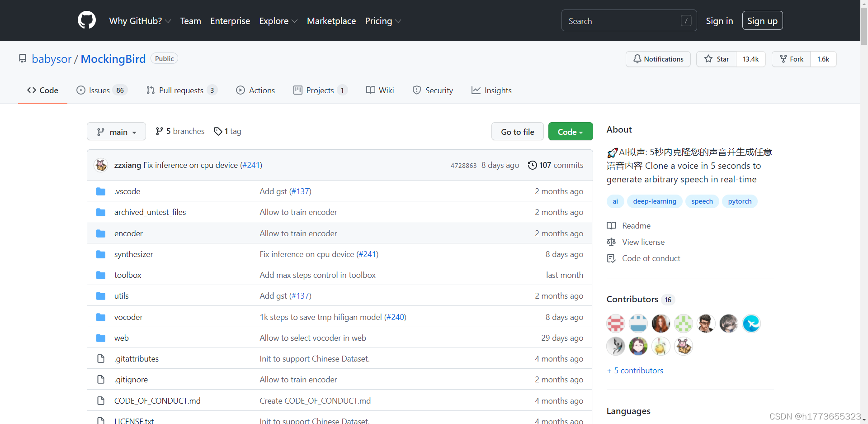Image resolution: width=868 pixels, height=424 pixels.
Task: Open the babysor owner link
Action: 52,59
